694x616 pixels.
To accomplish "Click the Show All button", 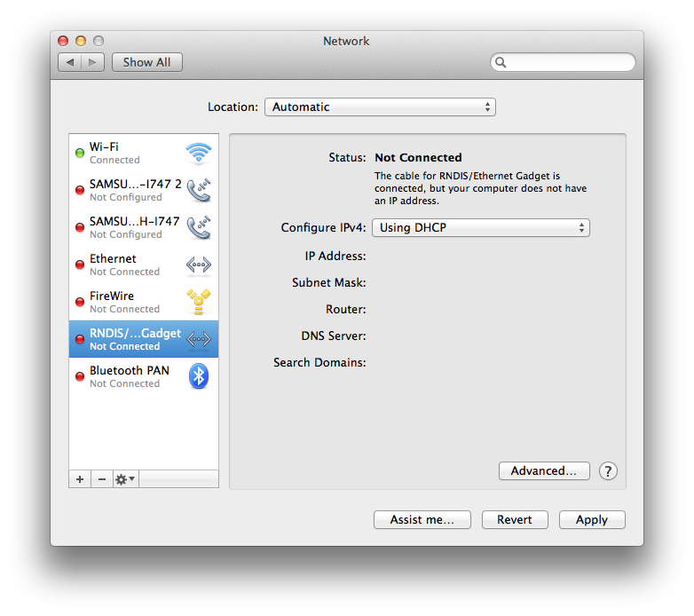I will click(147, 62).
